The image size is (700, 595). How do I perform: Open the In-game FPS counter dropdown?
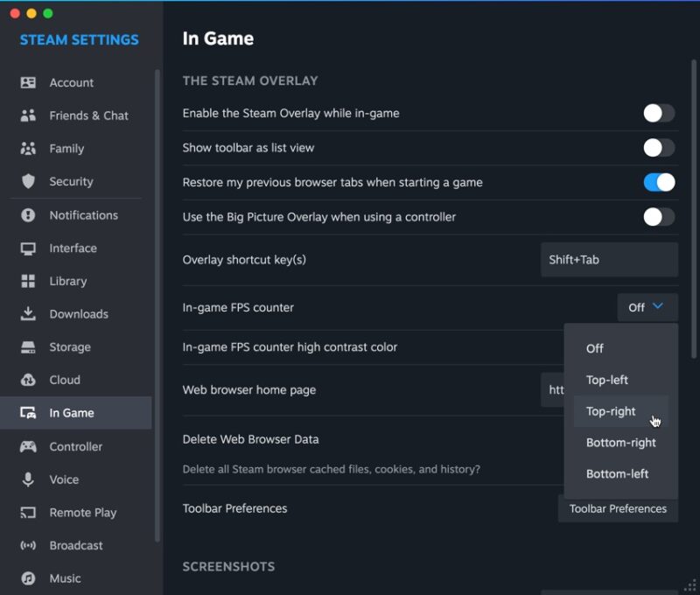pos(647,307)
